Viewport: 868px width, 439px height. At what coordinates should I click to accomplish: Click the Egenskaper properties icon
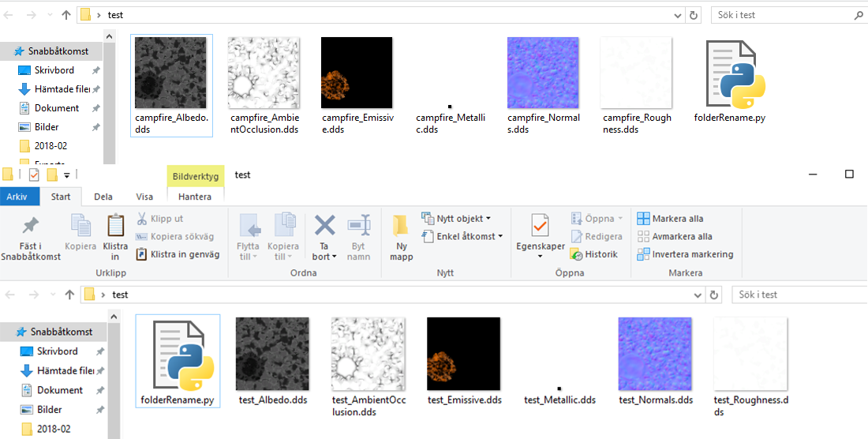point(541,225)
